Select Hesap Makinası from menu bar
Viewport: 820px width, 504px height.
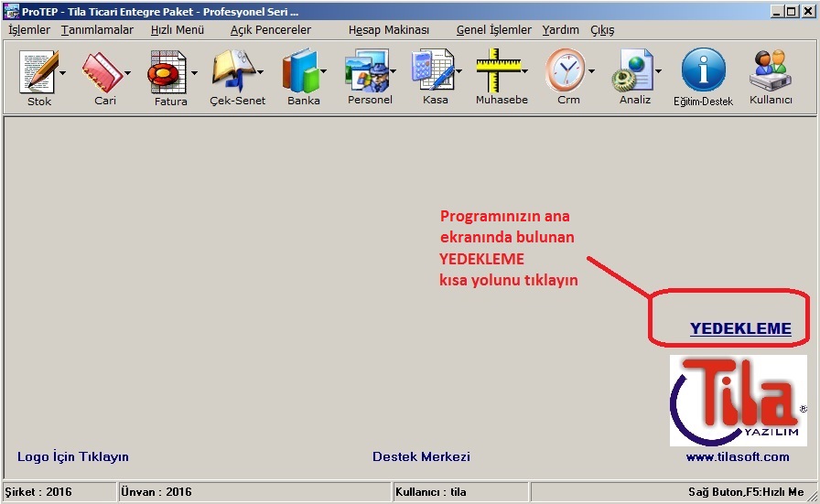[388, 29]
